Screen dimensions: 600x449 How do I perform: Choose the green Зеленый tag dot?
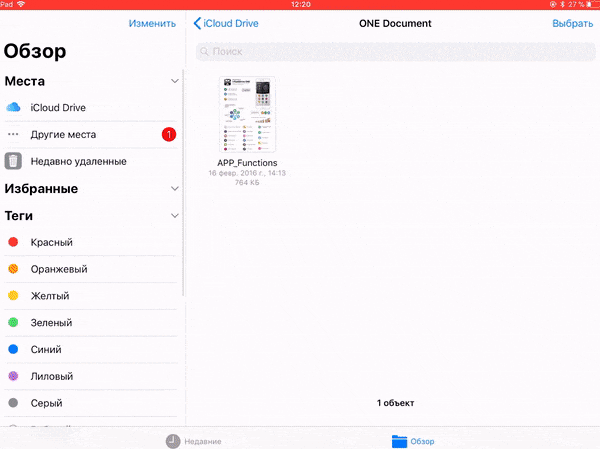click(13, 322)
